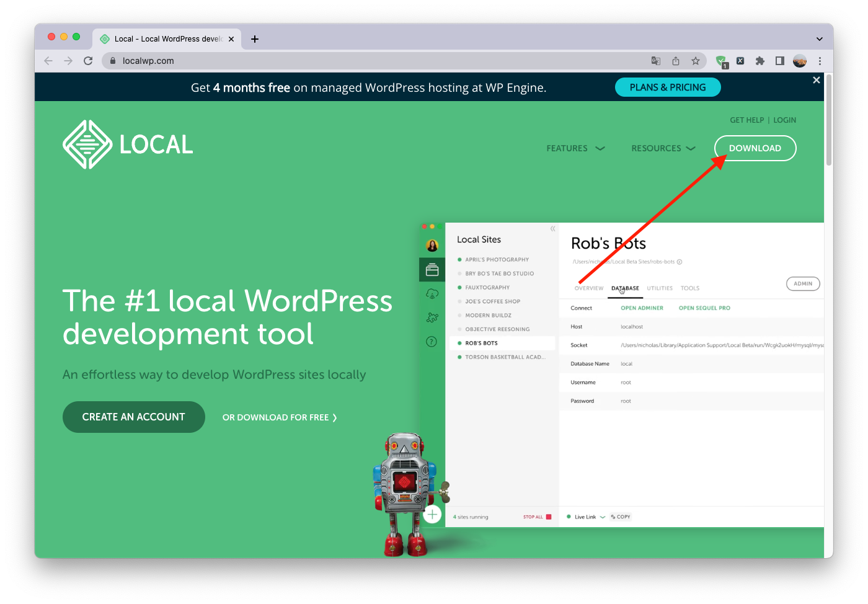Open the Chrome three-dot menu
868x604 pixels.
(820, 61)
